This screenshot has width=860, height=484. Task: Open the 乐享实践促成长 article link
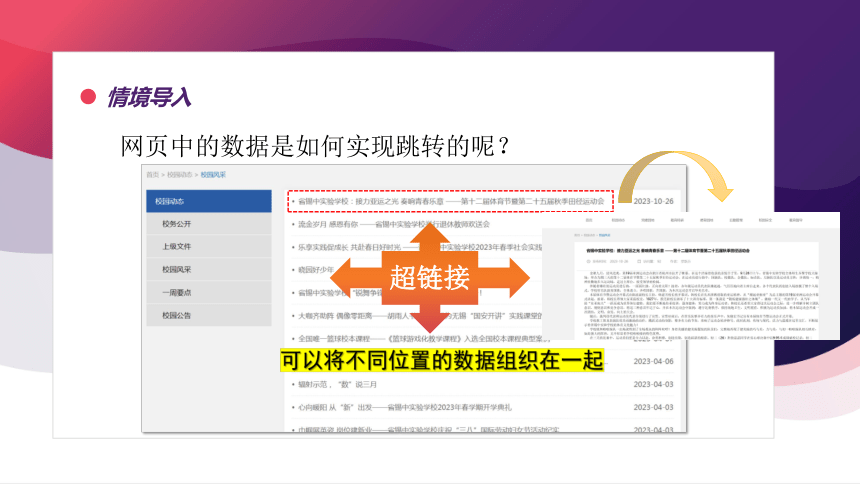[420, 247]
